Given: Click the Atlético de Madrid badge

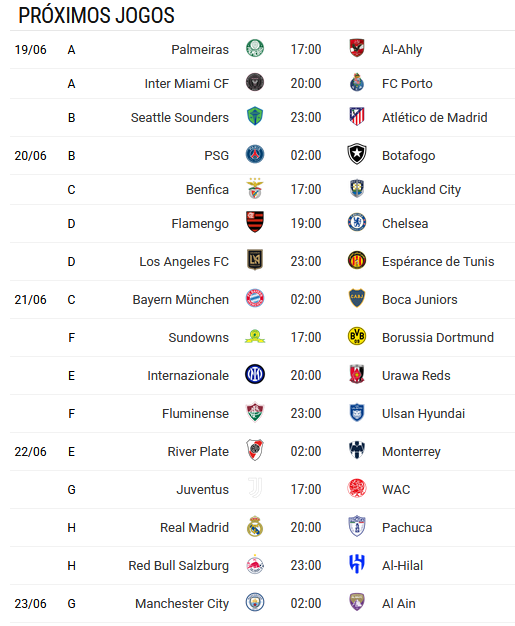Looking at the screenshot, I should pyautogui.click(x=357, y=117).
